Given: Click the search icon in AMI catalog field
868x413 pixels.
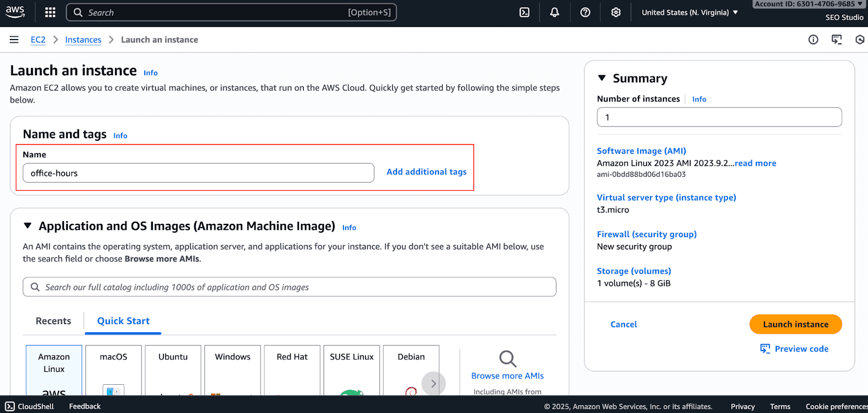Looking at the screenshot, I should coord(35,287).
